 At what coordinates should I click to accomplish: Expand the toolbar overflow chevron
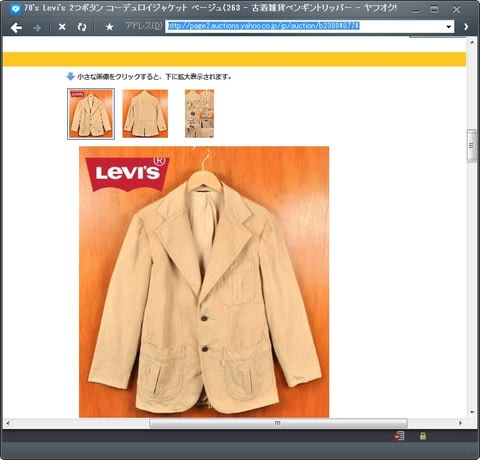(x=466, y=27)
